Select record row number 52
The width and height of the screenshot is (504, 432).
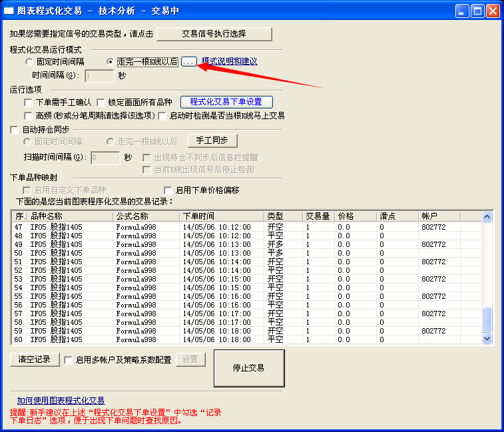tap(246, 270)
